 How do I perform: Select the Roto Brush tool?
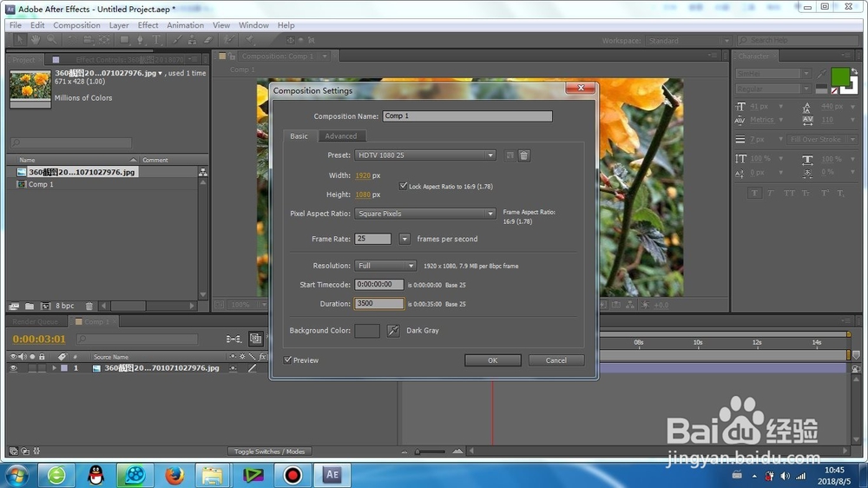tap(228, 40)
